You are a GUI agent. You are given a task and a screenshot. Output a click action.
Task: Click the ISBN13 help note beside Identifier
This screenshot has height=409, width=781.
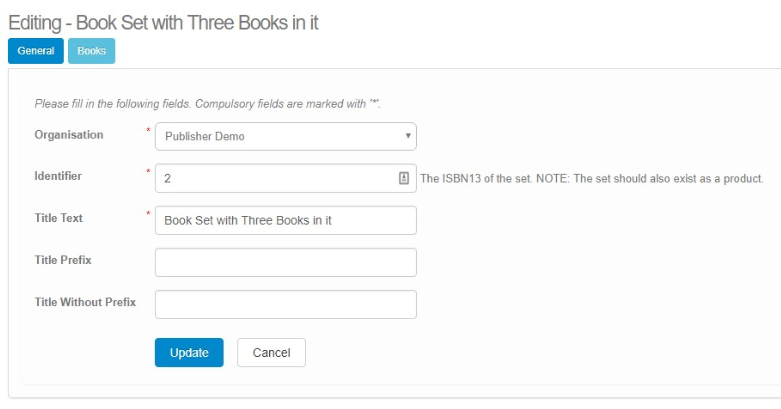[592, 179]
